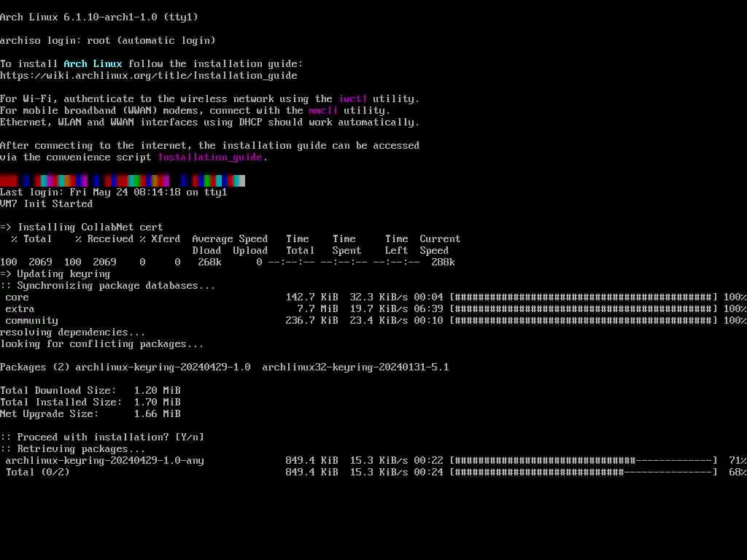Click the '268k' average download speed value

(209, 262)
